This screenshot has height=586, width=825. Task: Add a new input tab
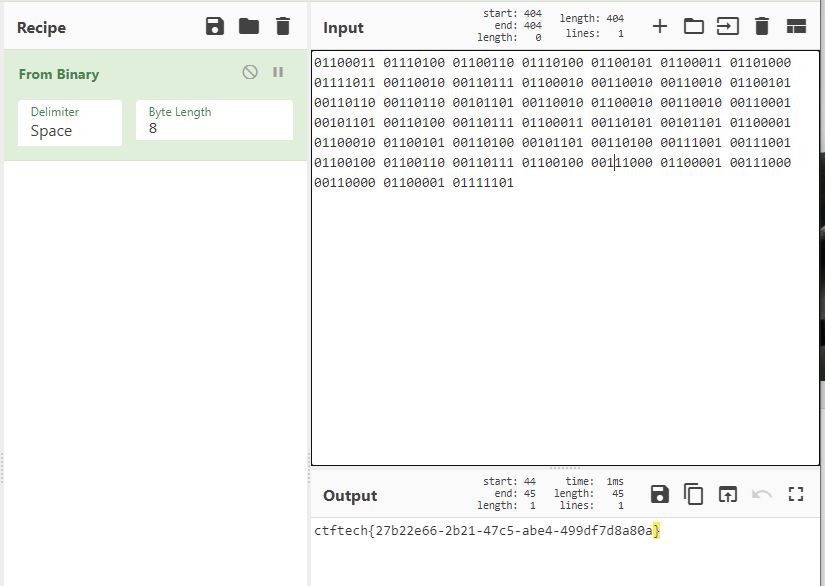pyautogui.click(x=659, y=26)
